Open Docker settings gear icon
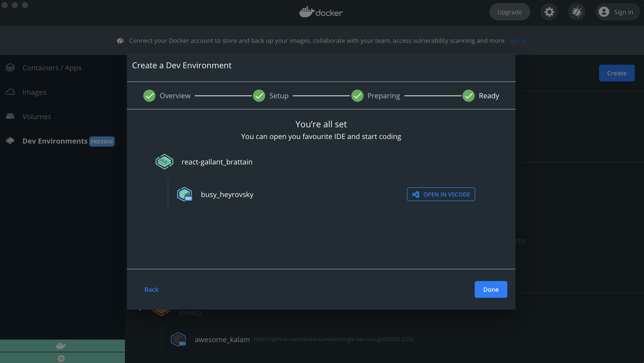 tap(549, 12)
